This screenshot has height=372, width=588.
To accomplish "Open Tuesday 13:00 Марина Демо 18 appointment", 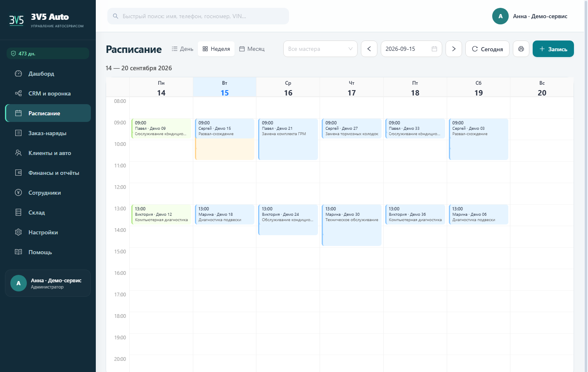I will point(225,214).
